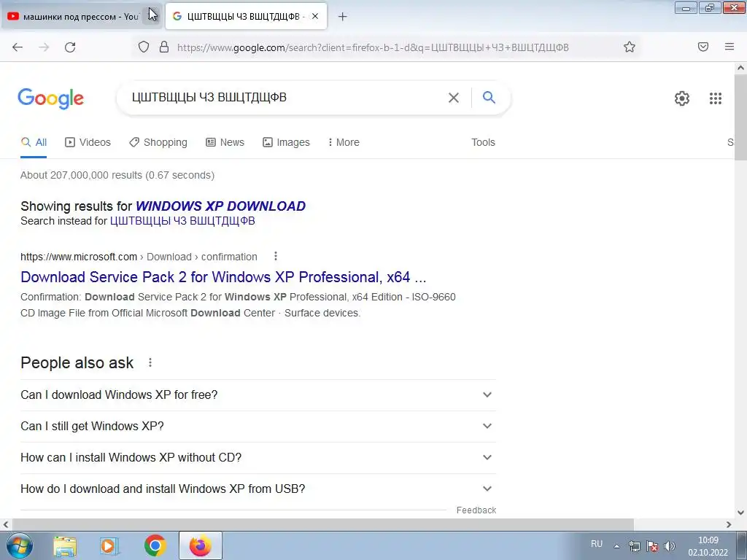The height and width of the screenshot is (560, 747).
Task: Close the Google search tab
Action: click(315, 16)
